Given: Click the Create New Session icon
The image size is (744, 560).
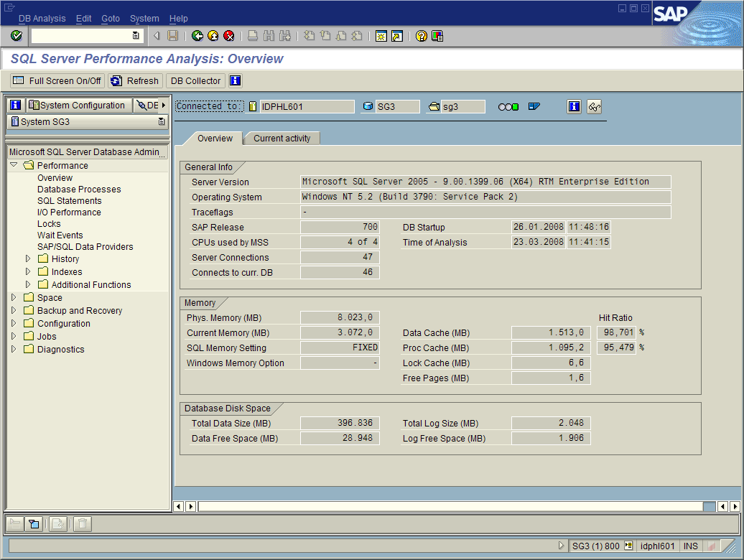Looking at the screenshot, I should [x=381, y=36].
